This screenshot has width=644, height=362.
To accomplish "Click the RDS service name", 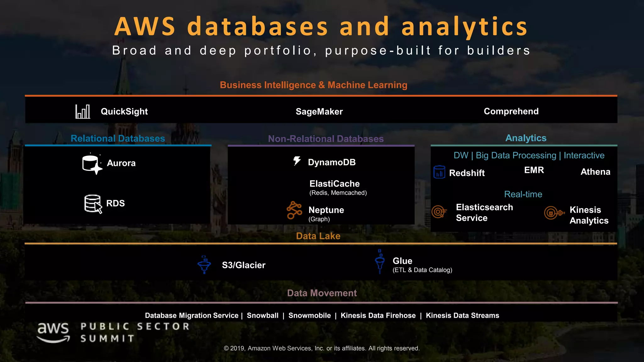I will [x=115, y=203].
